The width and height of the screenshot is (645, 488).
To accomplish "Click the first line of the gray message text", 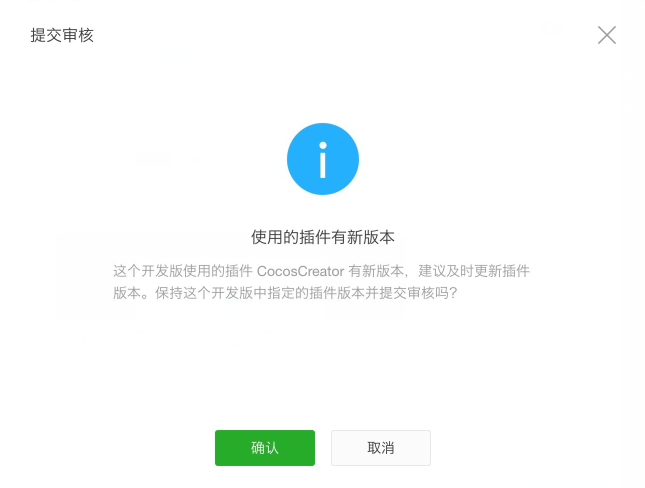I will point(321,271).
